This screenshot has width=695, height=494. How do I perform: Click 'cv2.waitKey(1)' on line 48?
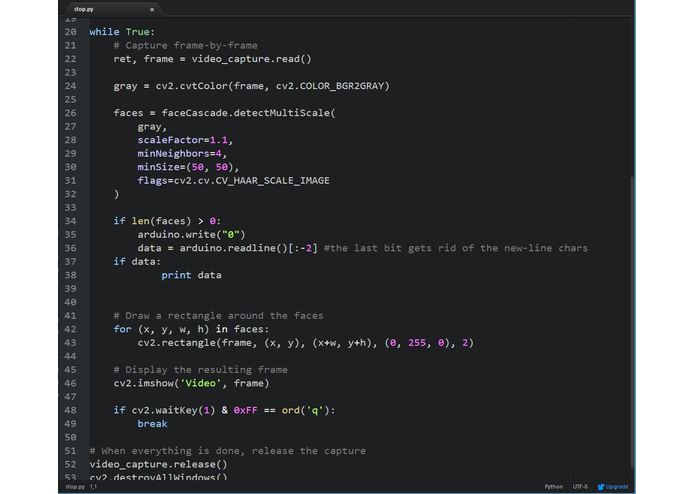[173, 410]
